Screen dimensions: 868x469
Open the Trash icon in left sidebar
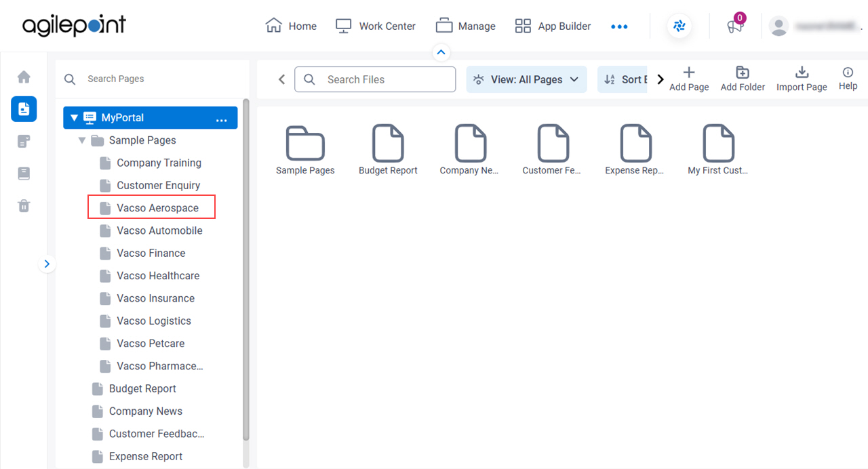(24, 205)
